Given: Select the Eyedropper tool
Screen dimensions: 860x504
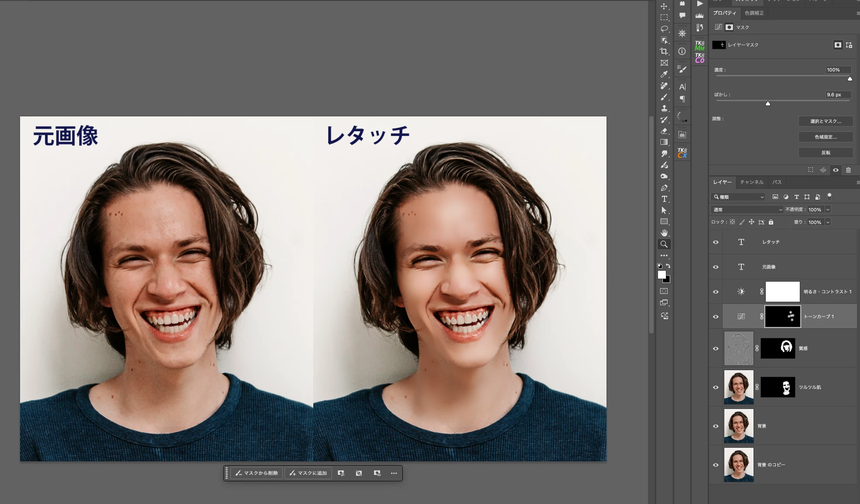Looking at the screenshot, I should tap(664, 74).
